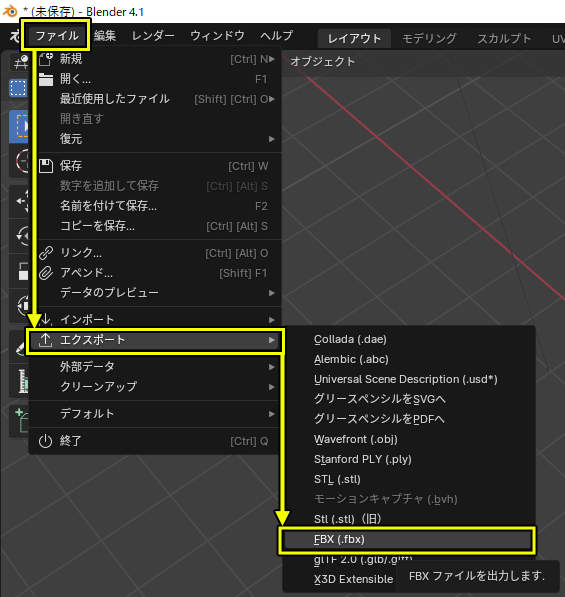Select the Add Cube tool icon

point(20,421)
